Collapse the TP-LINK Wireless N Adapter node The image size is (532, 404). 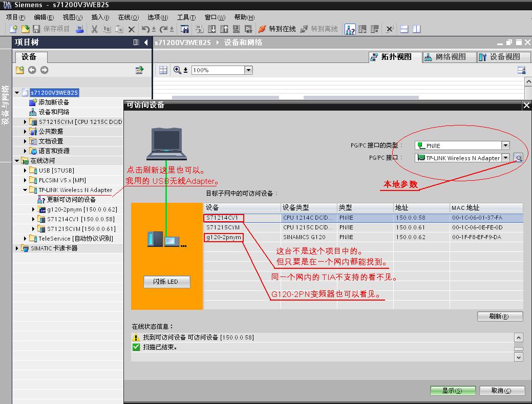(x=25, y=190)
